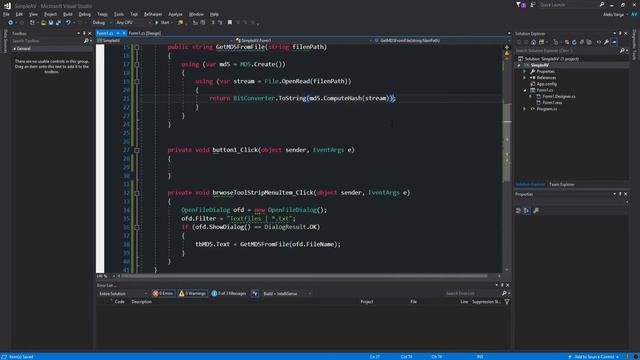This screenshot has width=640, height=360.
Task: Collapse brwoseToolStripMenuItem_Click outlining box
Action: pyautogui.click(x=137, y=193)
